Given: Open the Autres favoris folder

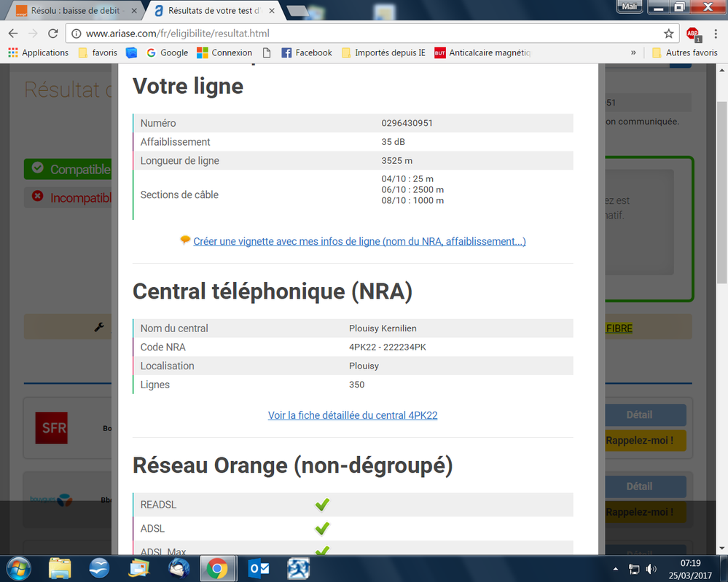Looking at the screenshot, I should click(684, 52).
